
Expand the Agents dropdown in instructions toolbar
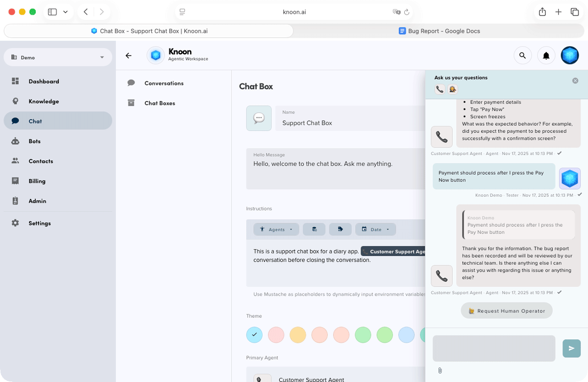[x=276, y=229]
